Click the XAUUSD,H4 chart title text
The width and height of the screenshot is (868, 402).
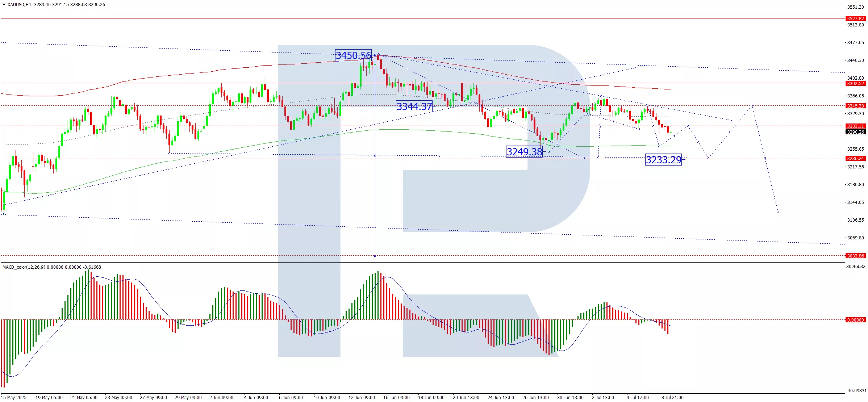(x=19, y=5)
